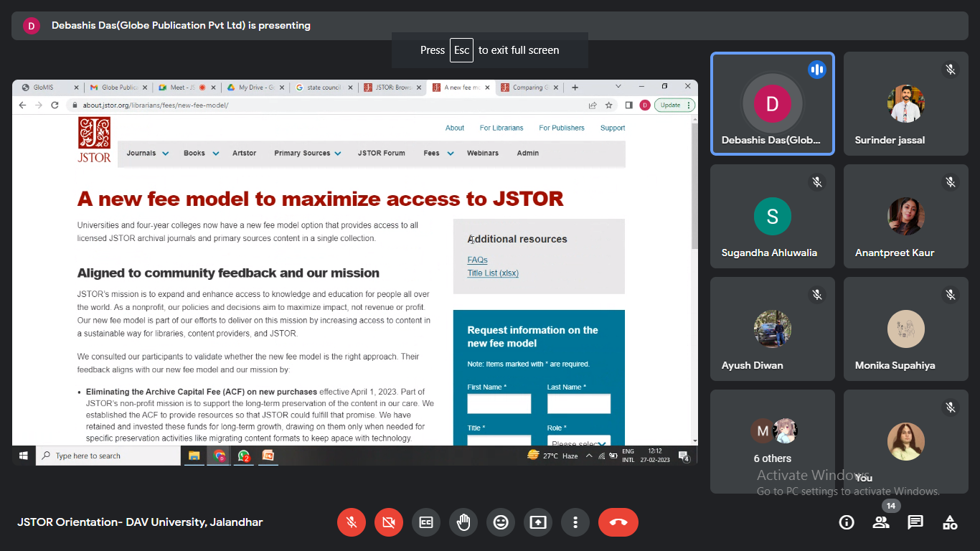Click the Present now screen-share icon
The height and width of the screenshot is (551, 980).
pyautogui.click(x=538, y=522)
